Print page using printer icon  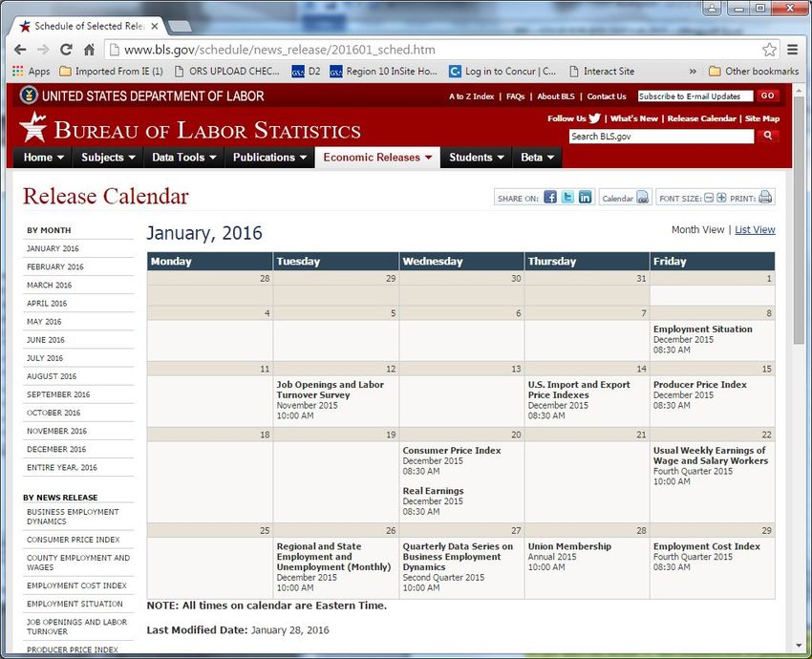point(765,198)
